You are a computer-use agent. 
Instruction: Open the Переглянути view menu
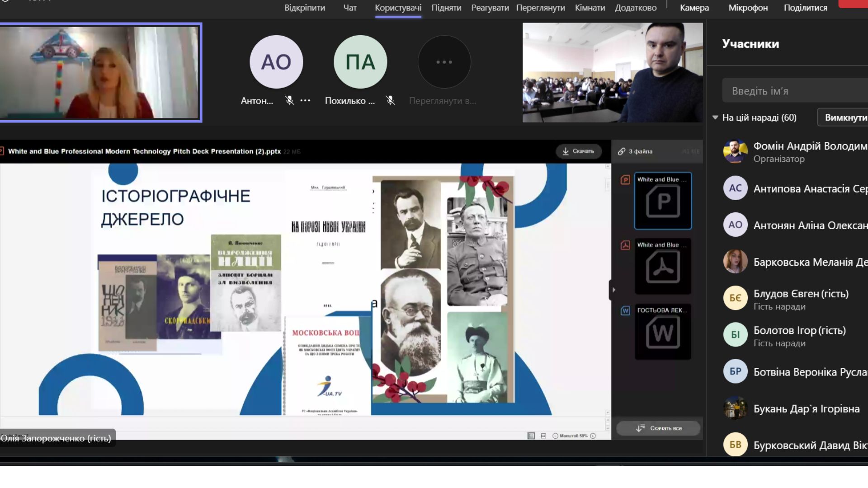click(x=540, y=8)
